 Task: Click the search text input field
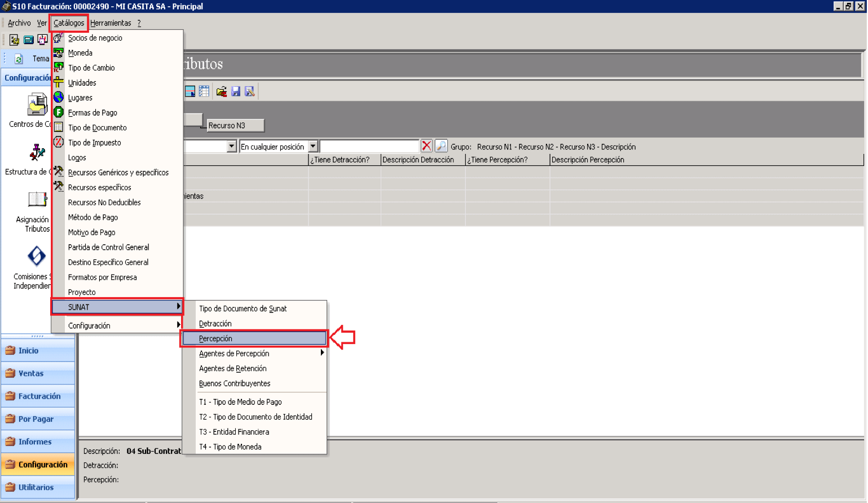click(369, 147)
